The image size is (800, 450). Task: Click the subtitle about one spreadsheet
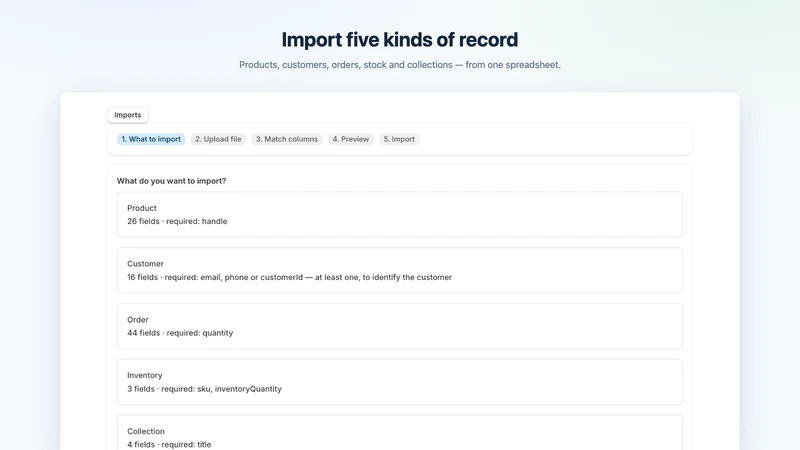(400, 65)
